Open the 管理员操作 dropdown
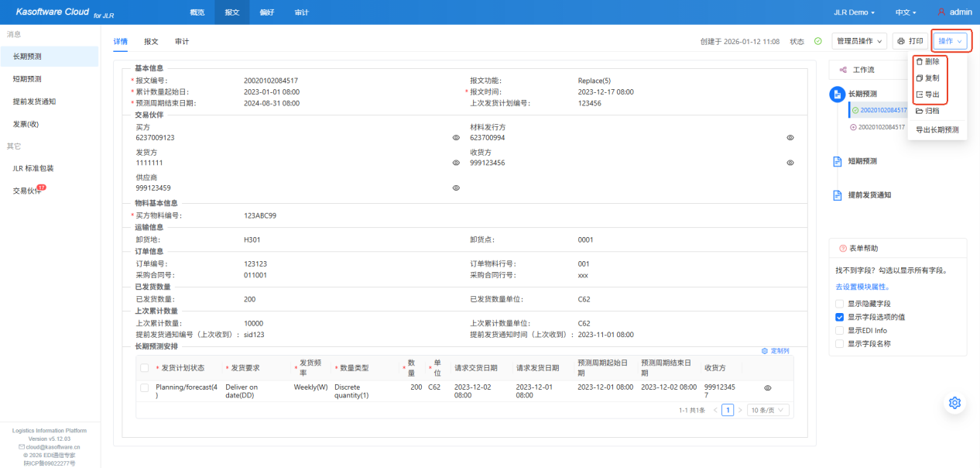980x468 pixels. pos(859,41)
